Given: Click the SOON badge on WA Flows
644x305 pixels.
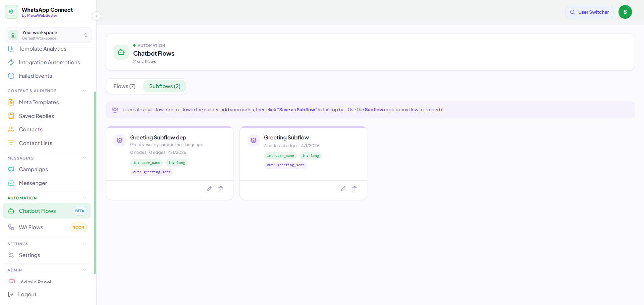Looking at the screenshot, I should pos(78,227).
